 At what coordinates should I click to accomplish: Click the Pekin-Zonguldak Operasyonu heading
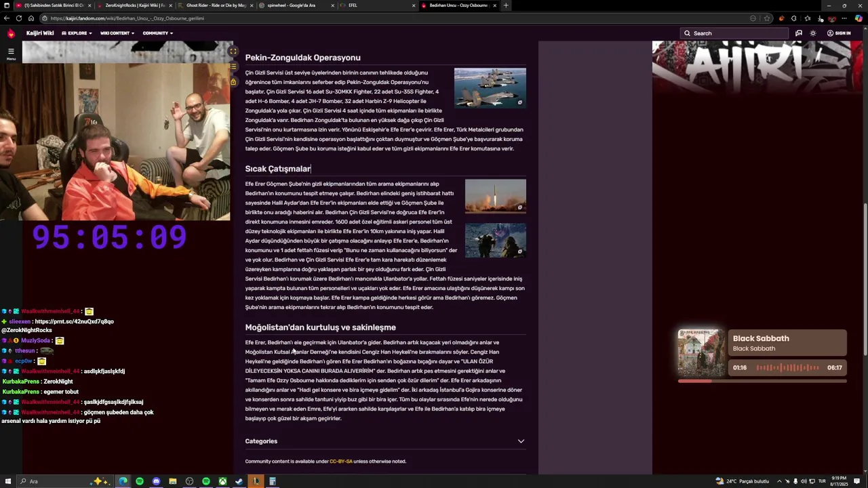click(x=302, y=58)
